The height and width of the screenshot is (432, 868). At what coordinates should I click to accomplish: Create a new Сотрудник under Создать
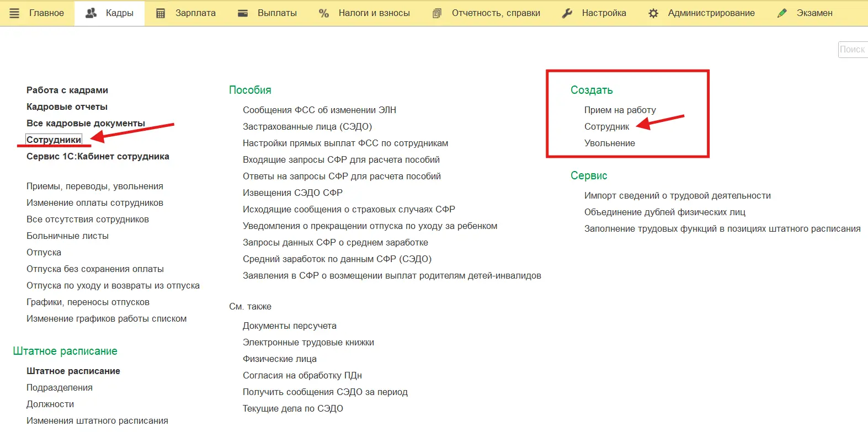tap(606, 127)
